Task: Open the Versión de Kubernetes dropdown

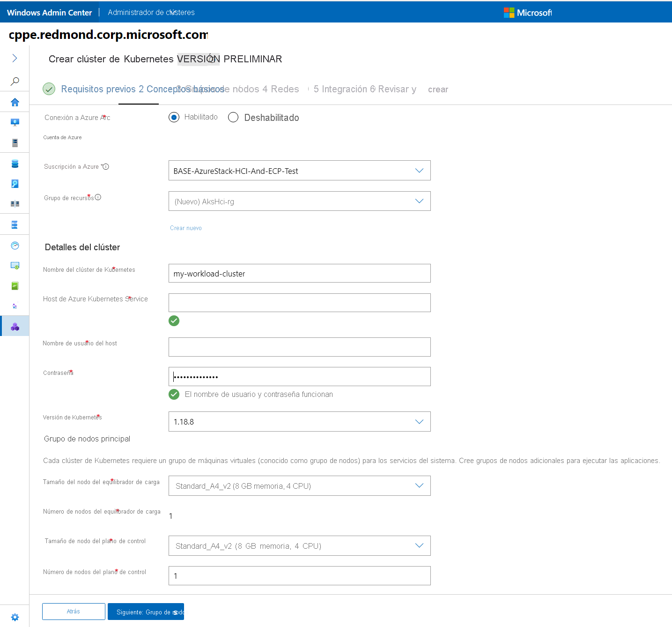Action: click(299, 421)
